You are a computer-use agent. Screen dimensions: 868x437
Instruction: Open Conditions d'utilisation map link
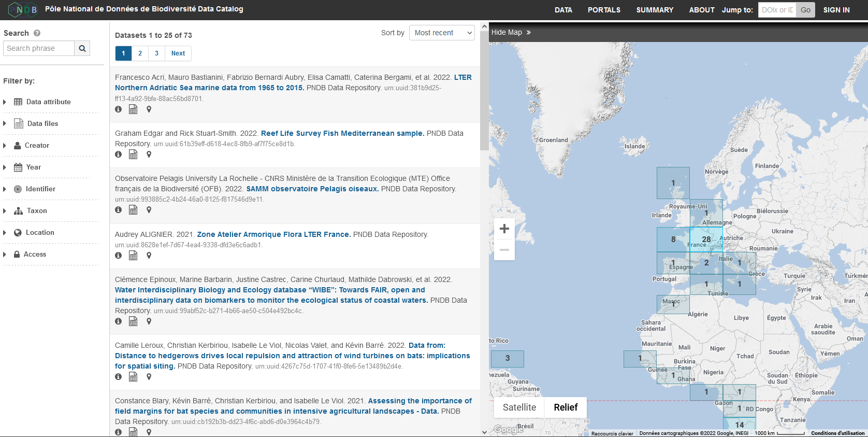(x=837, y=433)
